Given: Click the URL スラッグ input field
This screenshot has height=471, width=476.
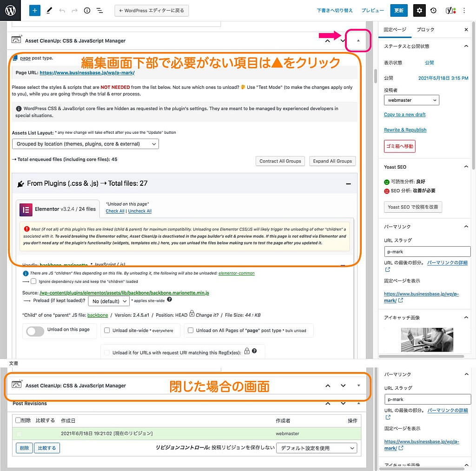Looking at the screenshot, I should point(427,252).
